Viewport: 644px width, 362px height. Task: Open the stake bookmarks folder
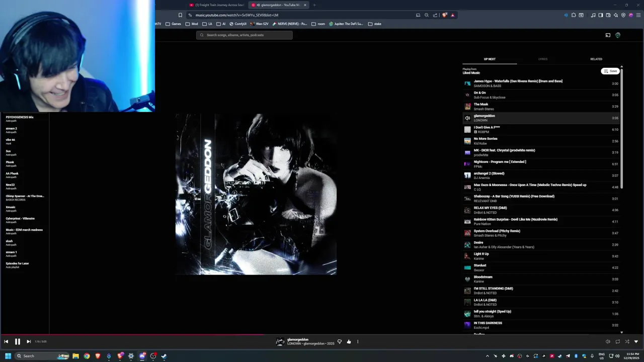pos(375,24)
